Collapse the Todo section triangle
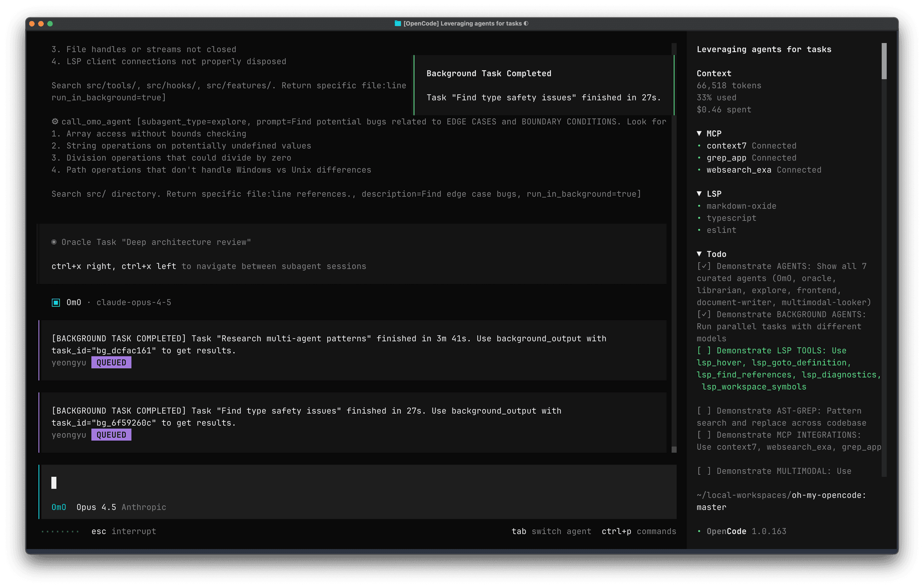The width and height of the screenshot is (924, 588). [699, 254]
